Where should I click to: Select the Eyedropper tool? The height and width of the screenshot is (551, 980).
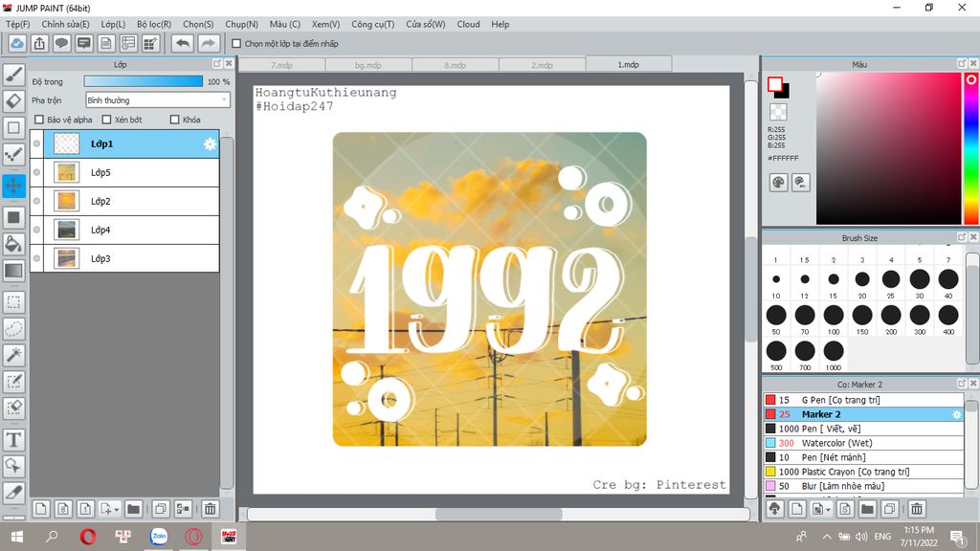pos(13,493)
